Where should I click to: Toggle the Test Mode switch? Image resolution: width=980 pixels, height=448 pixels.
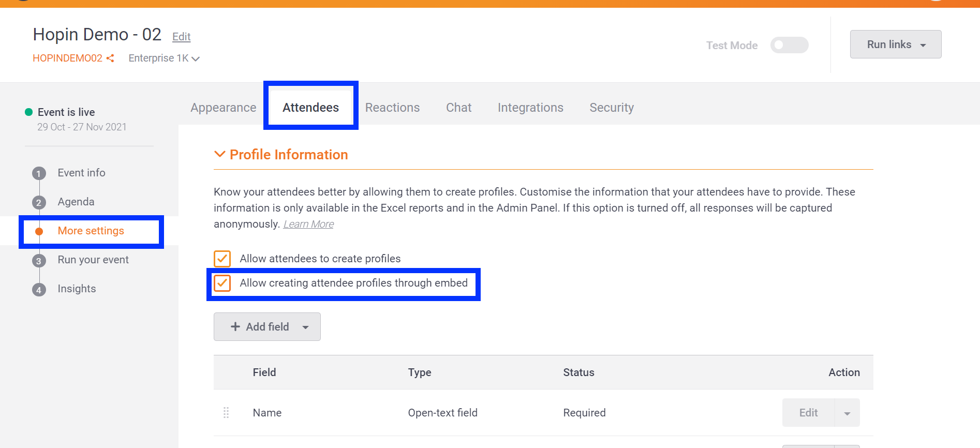(x=789, y=45)
